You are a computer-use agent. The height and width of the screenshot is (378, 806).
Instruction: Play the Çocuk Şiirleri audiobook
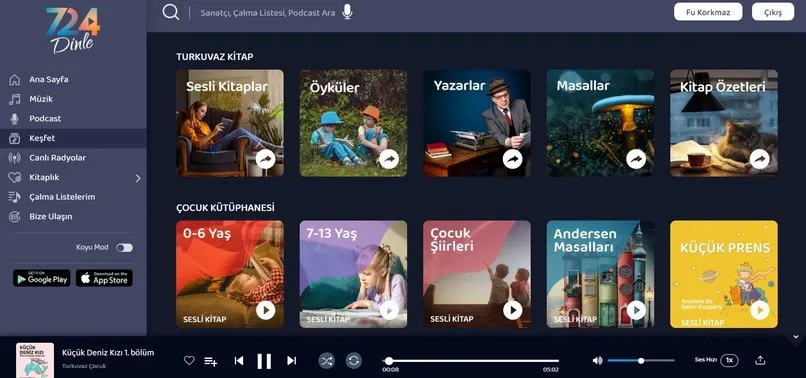pyautogui.click(x=512, y=310)
